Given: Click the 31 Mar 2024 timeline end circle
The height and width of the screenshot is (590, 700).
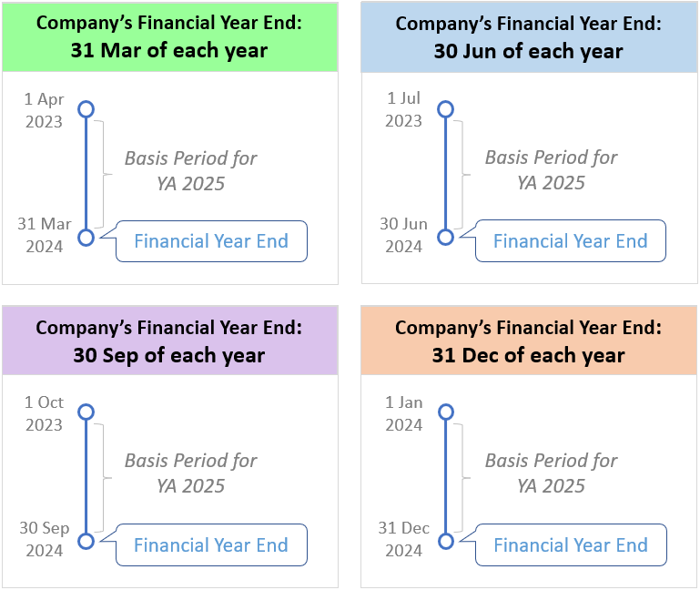Looking at the screenshot, I should [x=86, y=238].
